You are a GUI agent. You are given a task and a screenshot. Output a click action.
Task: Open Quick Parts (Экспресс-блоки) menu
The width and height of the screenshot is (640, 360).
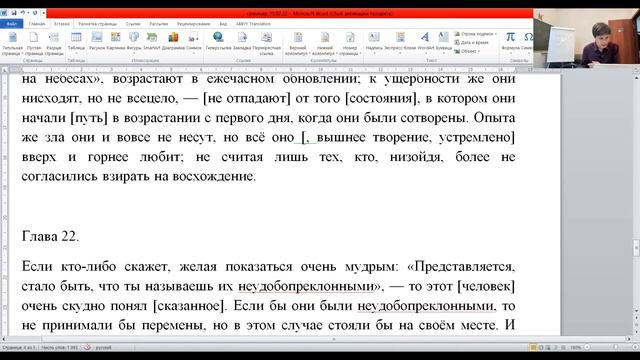point(400,42)
